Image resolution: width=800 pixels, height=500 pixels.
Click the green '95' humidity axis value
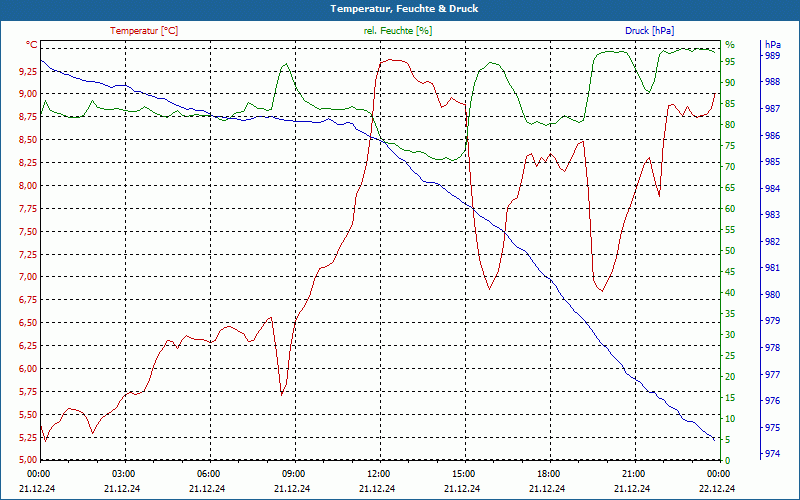pos(730,62)
